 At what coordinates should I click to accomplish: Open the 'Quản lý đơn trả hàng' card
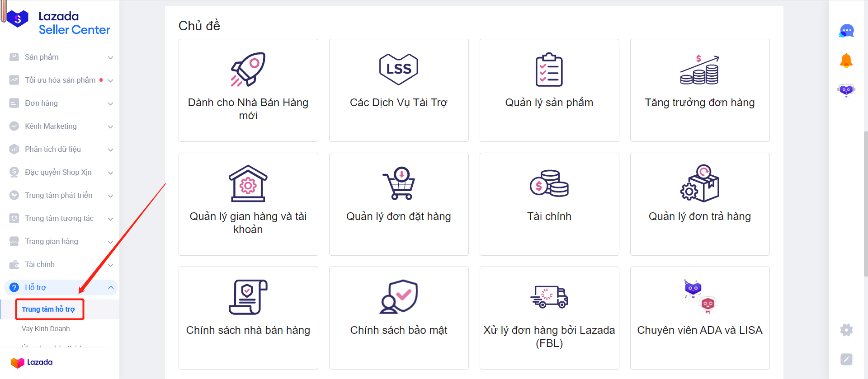pyautogui.click(x=699, y=204)
